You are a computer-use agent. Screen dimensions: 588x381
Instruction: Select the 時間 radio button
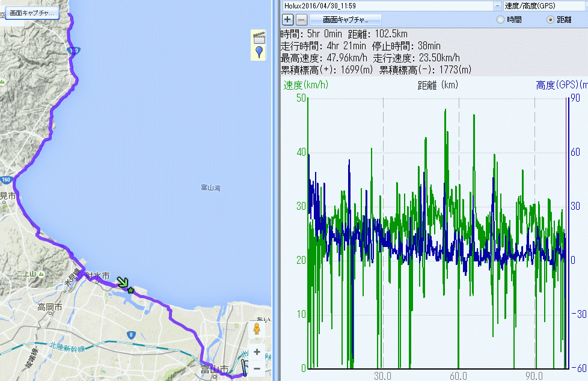(x=500, y=20)
